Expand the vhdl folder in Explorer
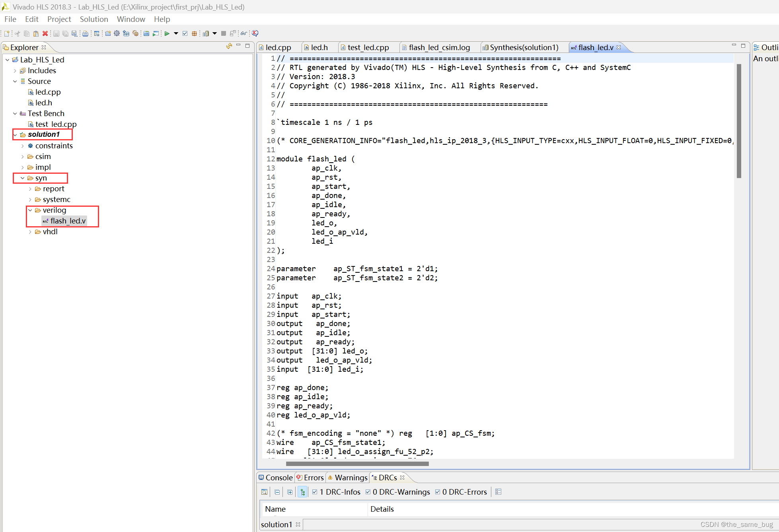The height and width of the screenshot is (532, 779). [x=30, y=232]
